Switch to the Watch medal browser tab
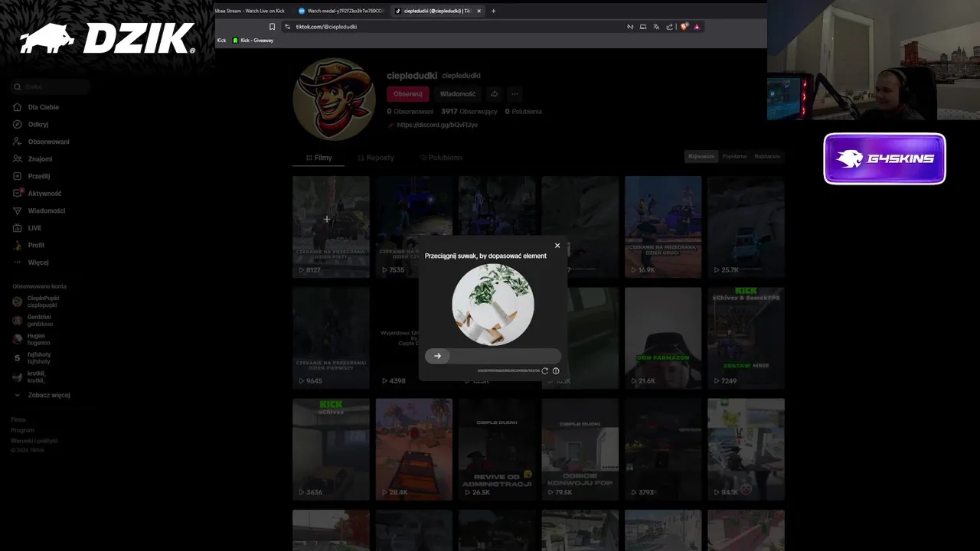 pos(341,11)
